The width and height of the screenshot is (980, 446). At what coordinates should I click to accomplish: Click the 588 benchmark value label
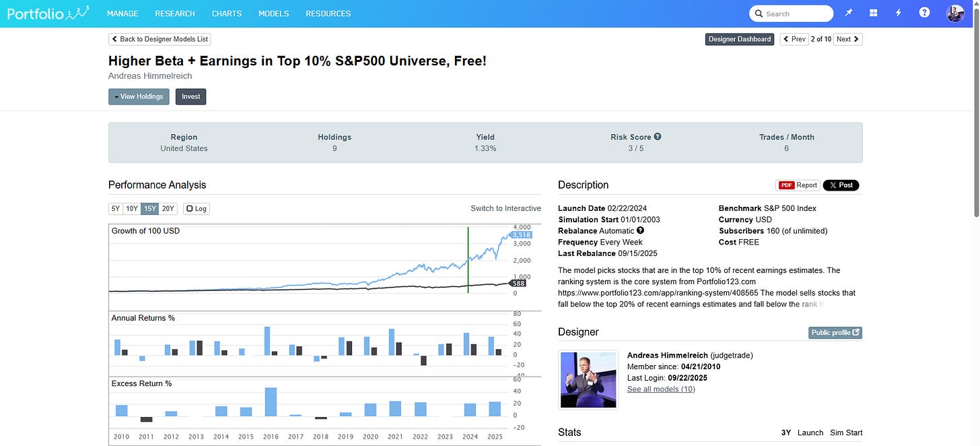[x=518, y=284]
